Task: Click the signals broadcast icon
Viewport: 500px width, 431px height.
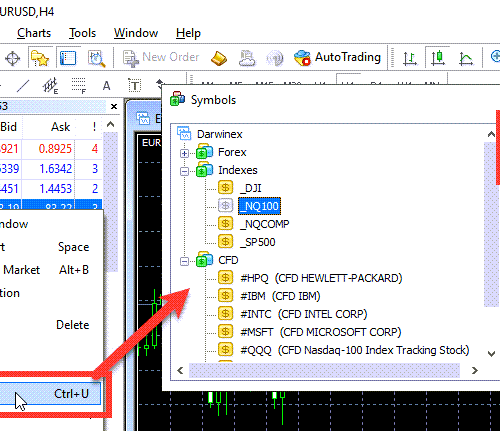Action: [x=275, y=59]
